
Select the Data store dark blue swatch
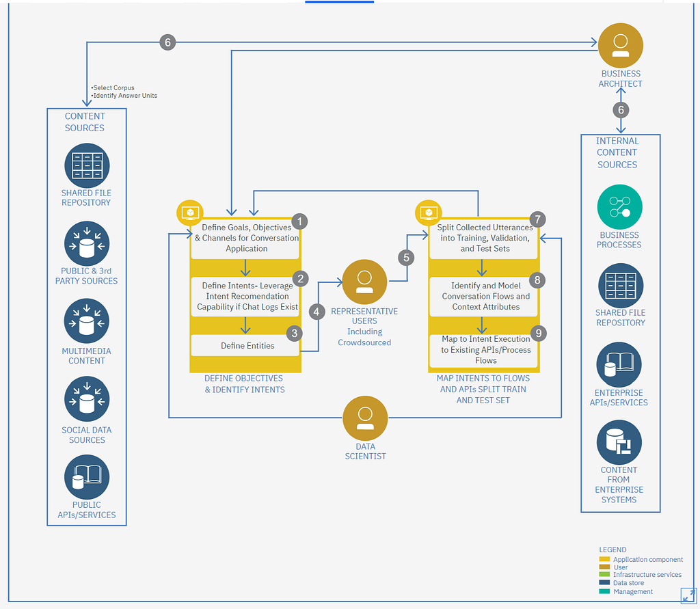(x=604, y=582)
